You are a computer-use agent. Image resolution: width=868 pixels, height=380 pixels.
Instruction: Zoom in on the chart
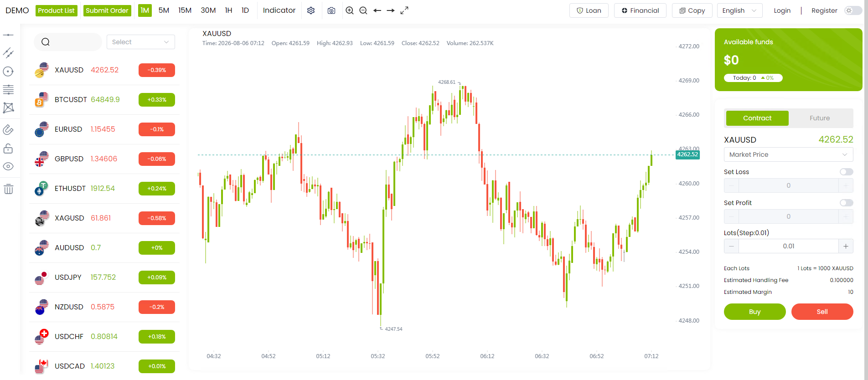[350, 10]
